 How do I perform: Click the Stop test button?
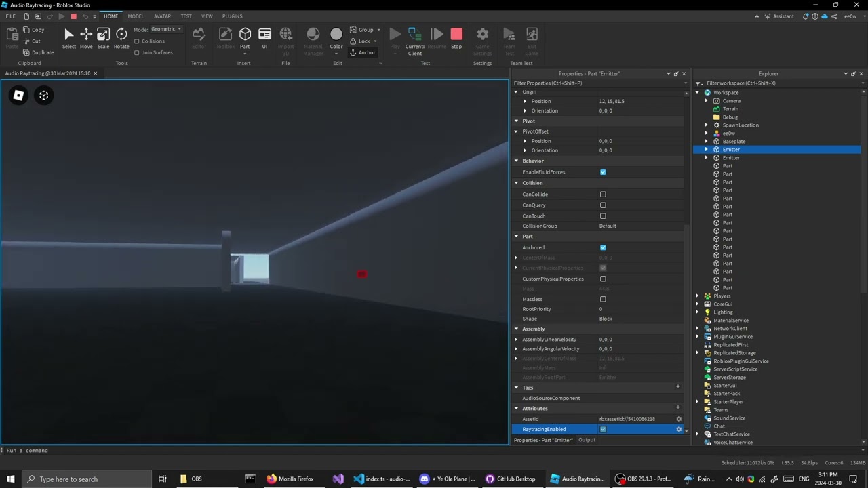click(456, 38)
